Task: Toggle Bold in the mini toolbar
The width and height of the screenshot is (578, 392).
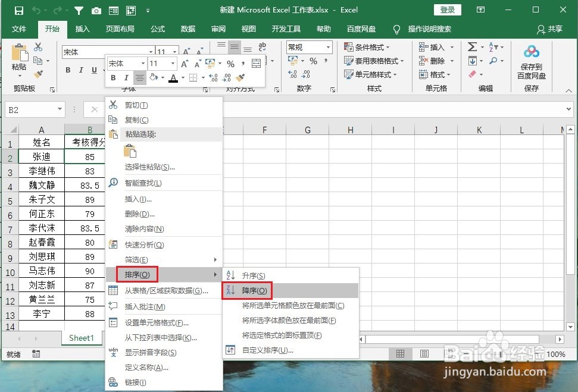Action: tap(113, 78)
